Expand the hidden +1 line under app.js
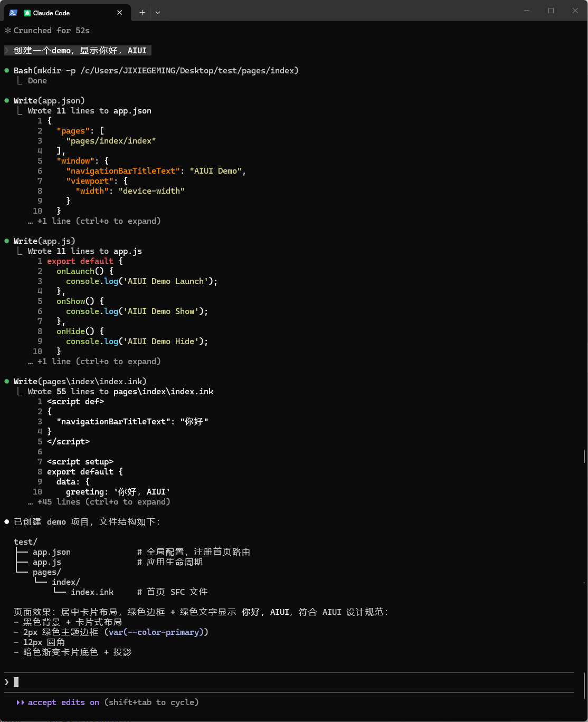This screenshot has height=722, width=588. [x=94, y=362]
